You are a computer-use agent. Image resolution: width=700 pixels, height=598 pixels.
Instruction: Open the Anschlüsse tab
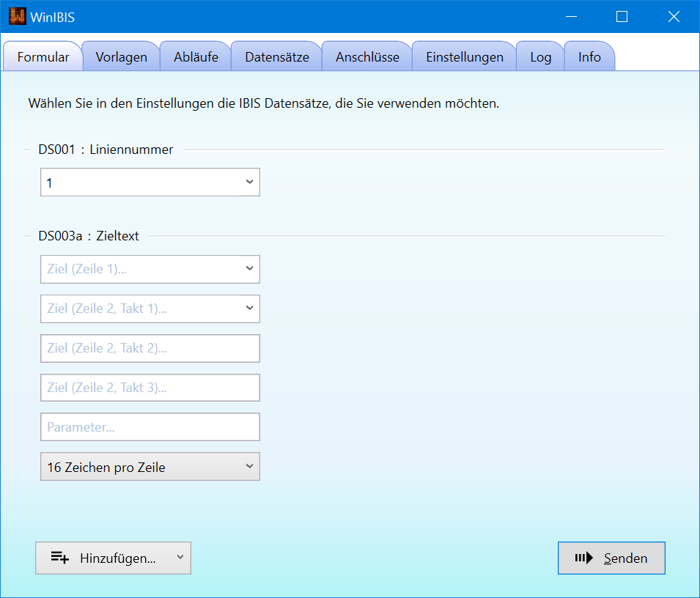coord(367,56)
